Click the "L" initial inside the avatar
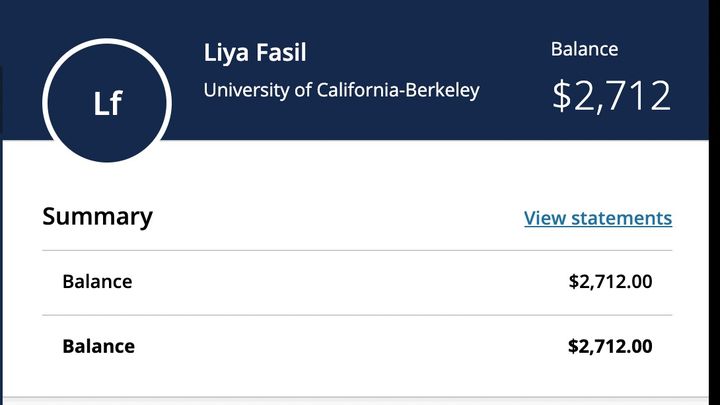The image size is (720, 405). [x=101, y=104]
